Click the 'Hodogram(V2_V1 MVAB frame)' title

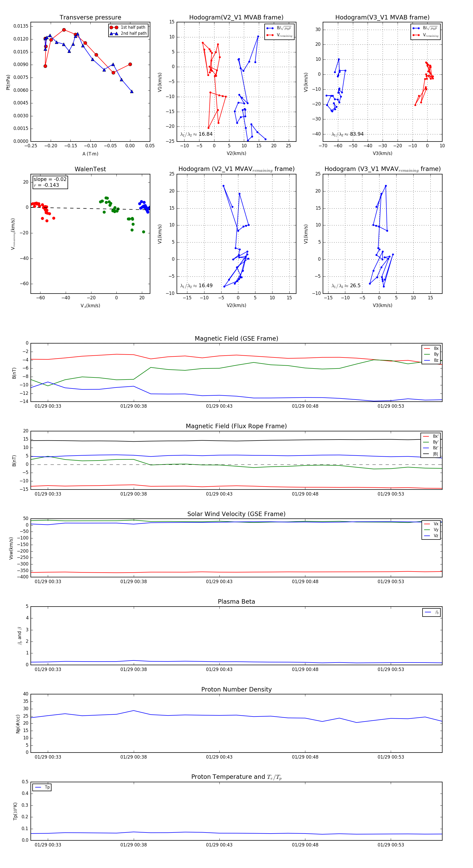236,18
